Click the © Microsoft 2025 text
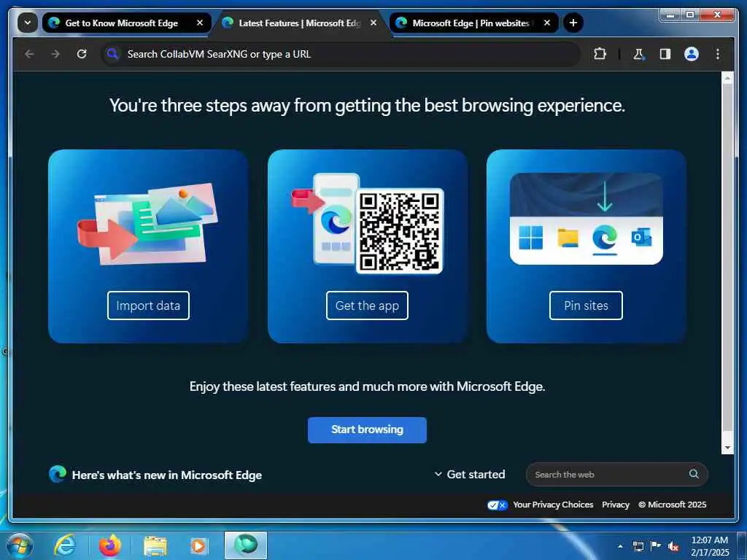Image resolution: width=747 pixels, height=560 pixels. 672,505
